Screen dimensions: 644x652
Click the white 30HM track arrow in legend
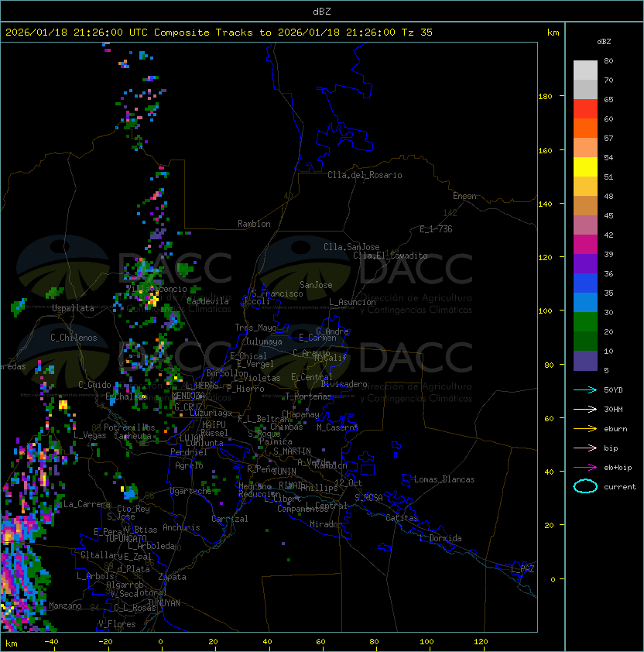pyautogui.click(x=585, y=409)
